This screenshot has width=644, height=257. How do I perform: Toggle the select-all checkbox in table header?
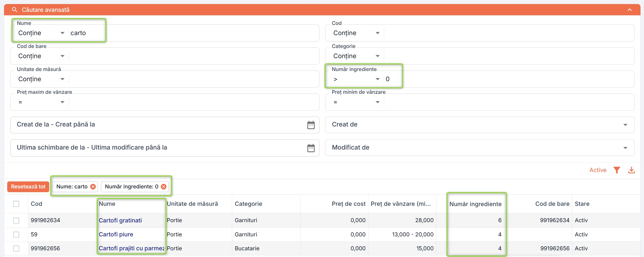coord(16,204)
